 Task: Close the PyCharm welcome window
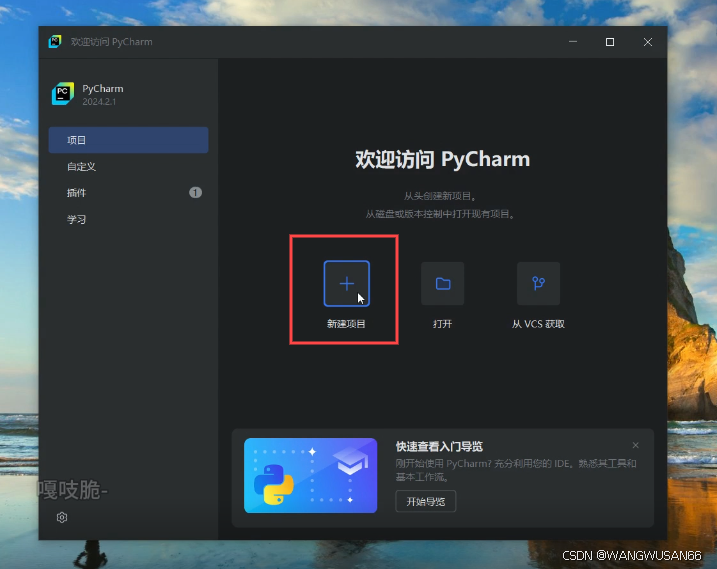(x=648, y=42)
